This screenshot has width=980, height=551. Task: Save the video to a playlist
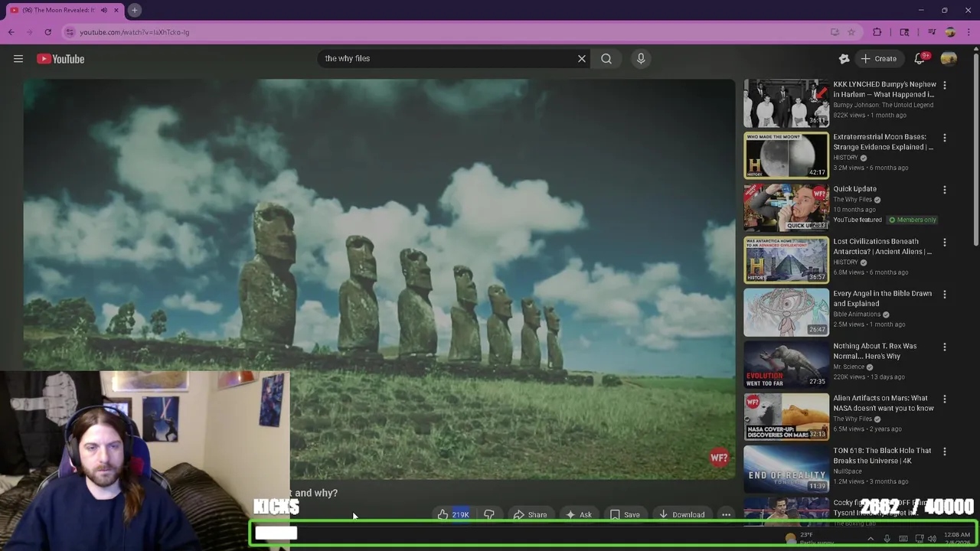tap(625, 515)
